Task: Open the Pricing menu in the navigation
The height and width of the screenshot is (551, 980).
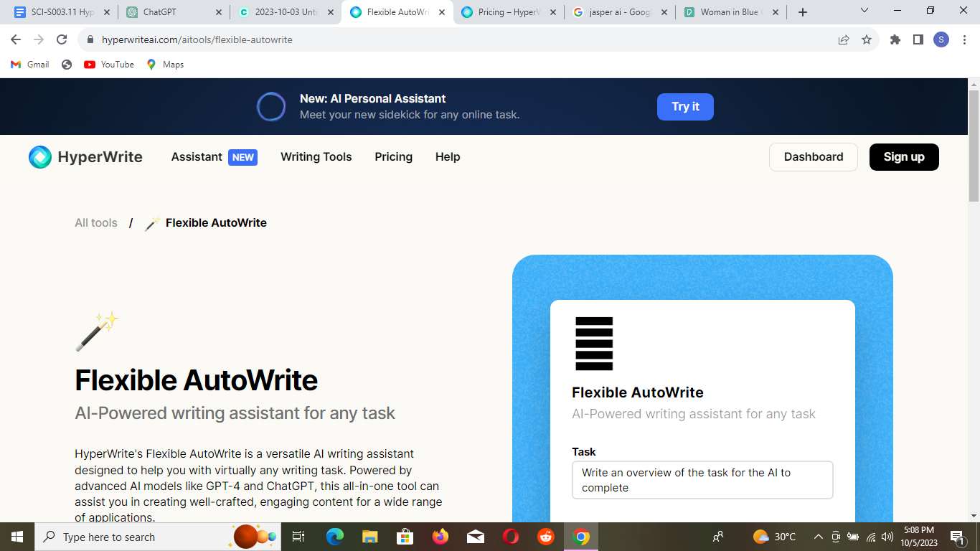Action: pos(393,156)
